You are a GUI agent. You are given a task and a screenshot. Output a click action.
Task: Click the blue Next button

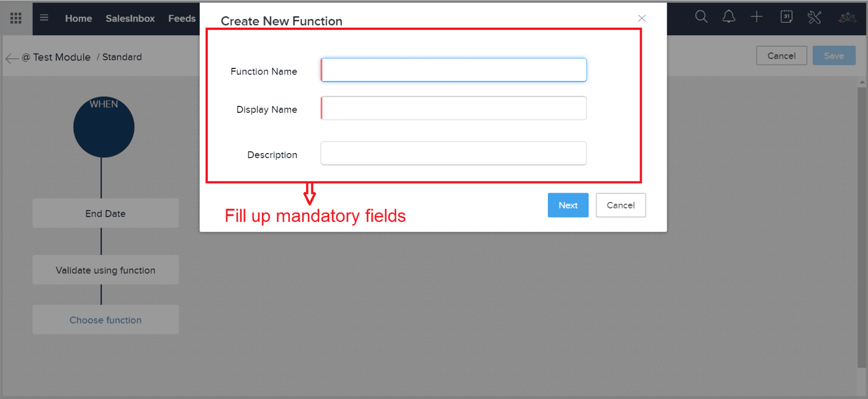pyautogui.click(x=568, y=205)
